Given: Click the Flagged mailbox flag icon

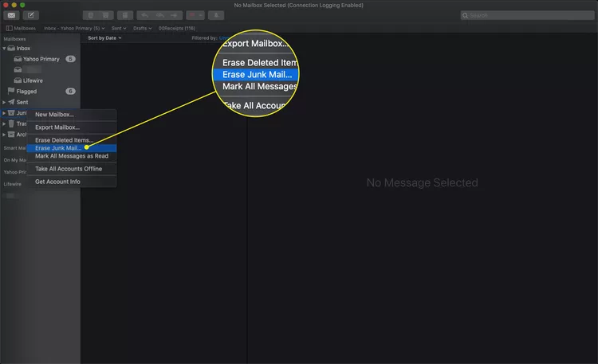Looking at the screenshot, I should pyautogui.click(x=11, y=91).
